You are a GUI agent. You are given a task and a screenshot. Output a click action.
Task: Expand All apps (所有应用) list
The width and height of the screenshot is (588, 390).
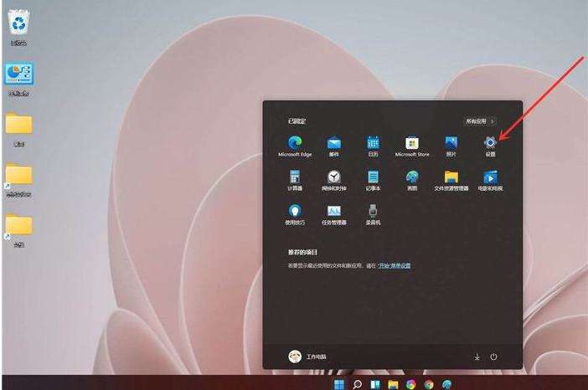click(x=481, y=121)
